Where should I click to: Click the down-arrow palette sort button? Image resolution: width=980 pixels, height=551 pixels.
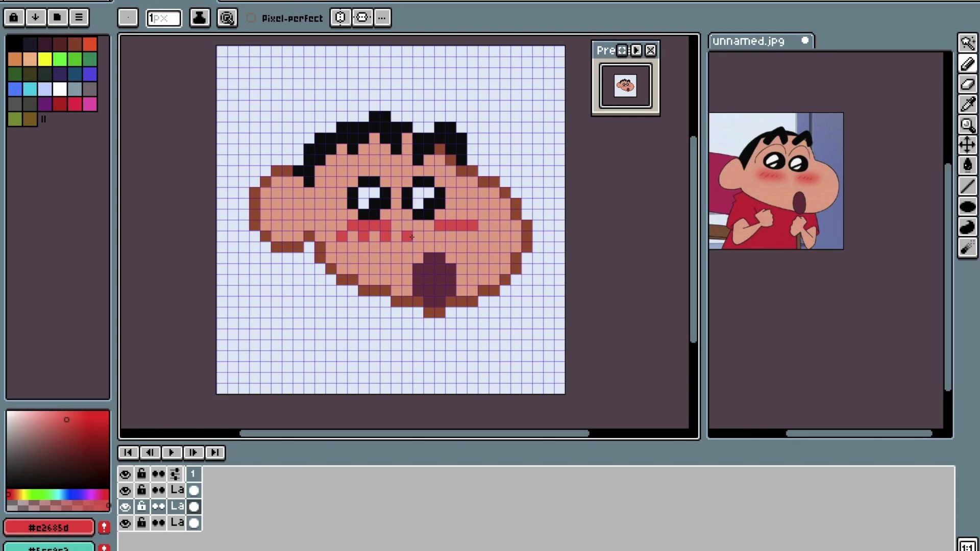tap(35, 17)
